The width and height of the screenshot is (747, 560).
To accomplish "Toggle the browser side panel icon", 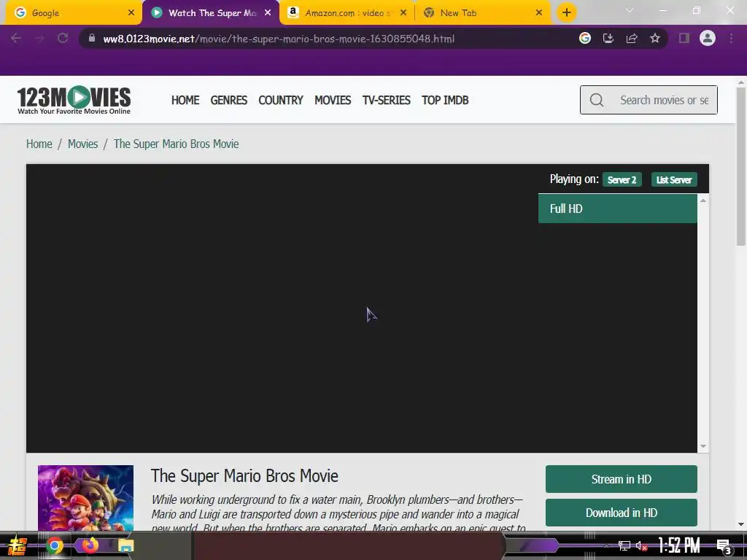I will click(x=684, y=38).
